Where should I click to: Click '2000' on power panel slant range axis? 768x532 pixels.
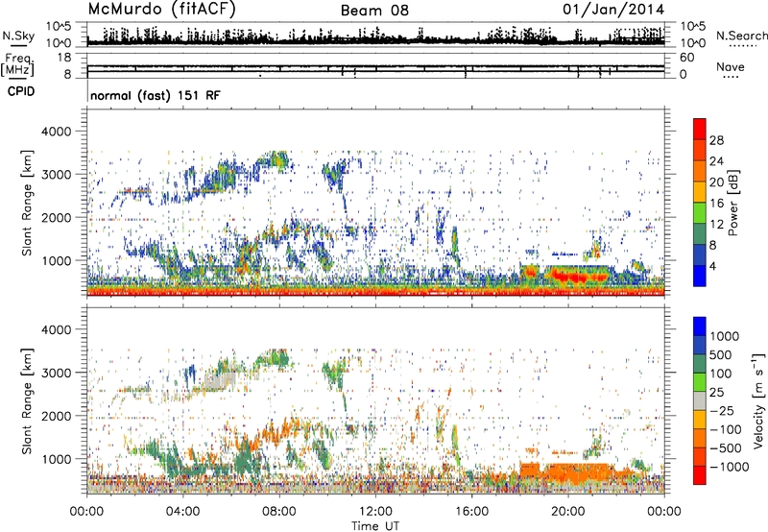57,217
